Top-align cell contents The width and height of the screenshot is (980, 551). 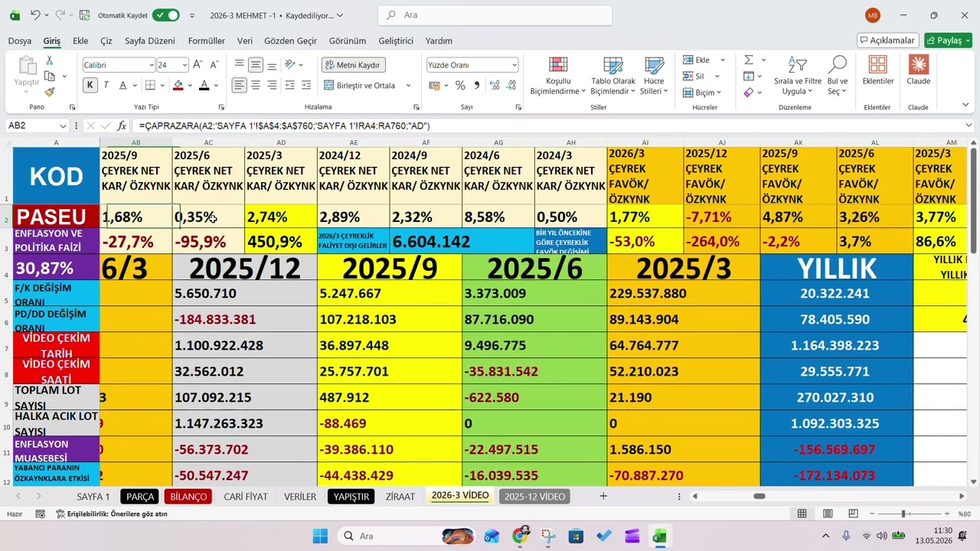coord(240,65)
